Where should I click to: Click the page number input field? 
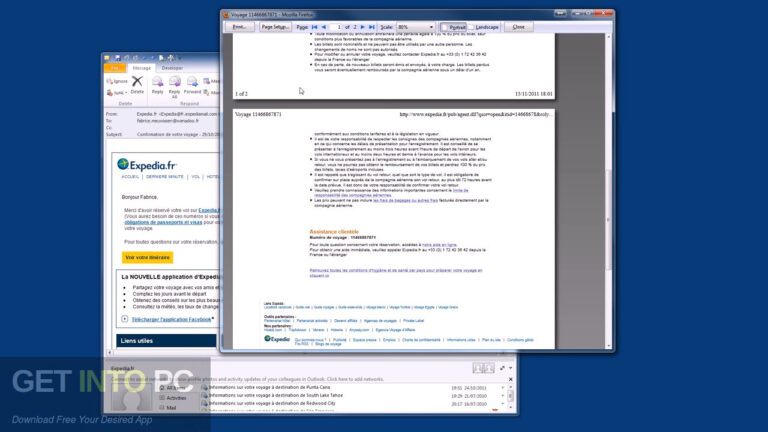(x=336, y=27)
